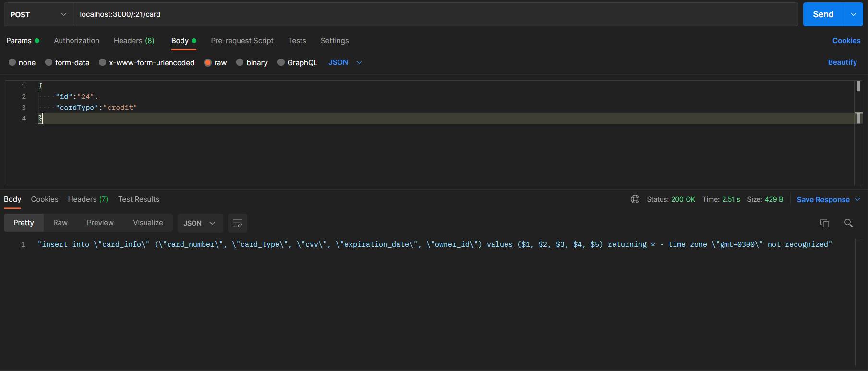Open the Tests tab
868x371 pixels.
[297, 41]
